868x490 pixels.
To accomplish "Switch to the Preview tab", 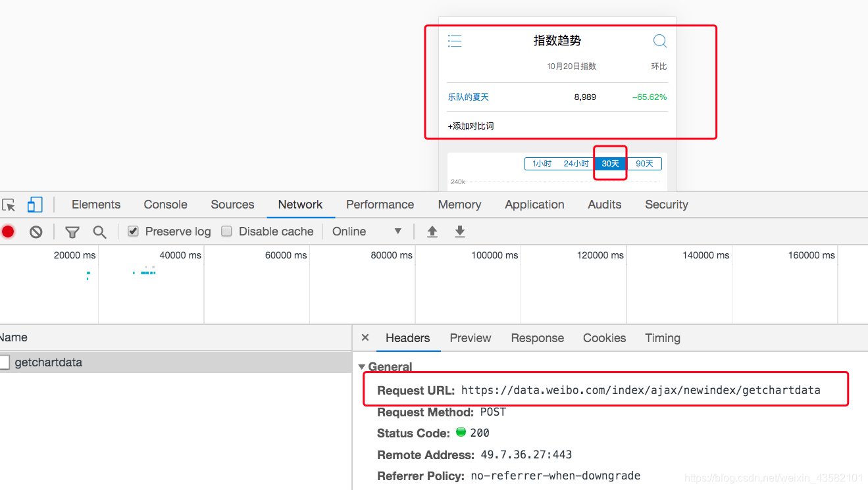I will point(471,338).
